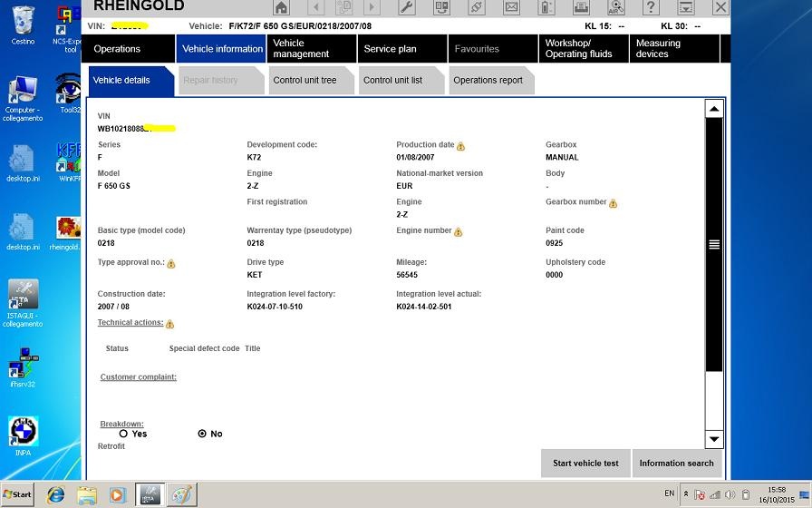This screenshot has width=812, height=508.
Task: Click the warning icon next to Type approval no.
Action: pyautogui.click(x=171, y=264)
